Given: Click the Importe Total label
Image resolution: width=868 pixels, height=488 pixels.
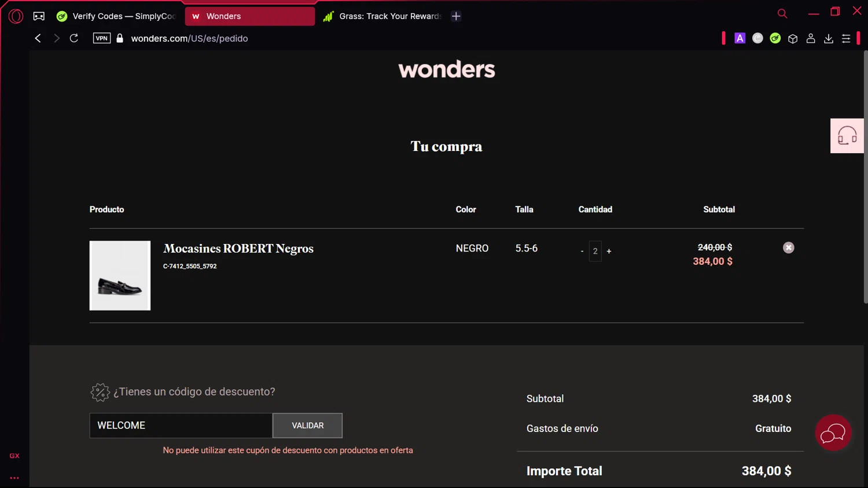Looking at the screenshot, I should coord(564,471).
